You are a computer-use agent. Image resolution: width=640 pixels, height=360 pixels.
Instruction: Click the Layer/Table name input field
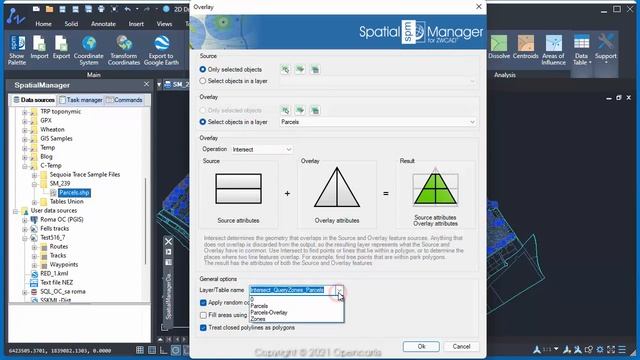[292, 290]
